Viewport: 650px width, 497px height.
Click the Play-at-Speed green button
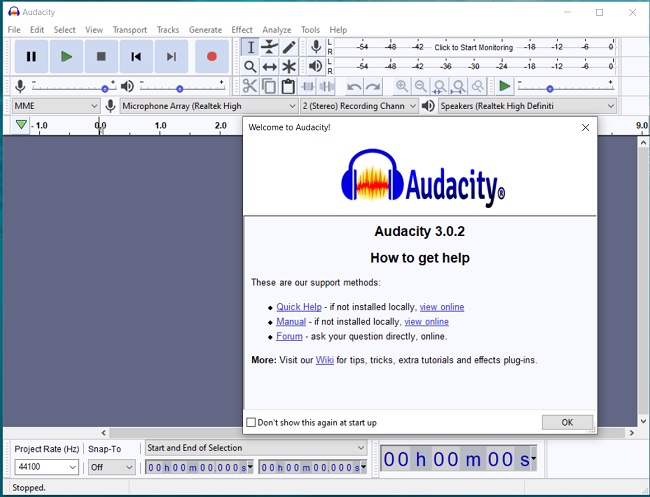504,86
